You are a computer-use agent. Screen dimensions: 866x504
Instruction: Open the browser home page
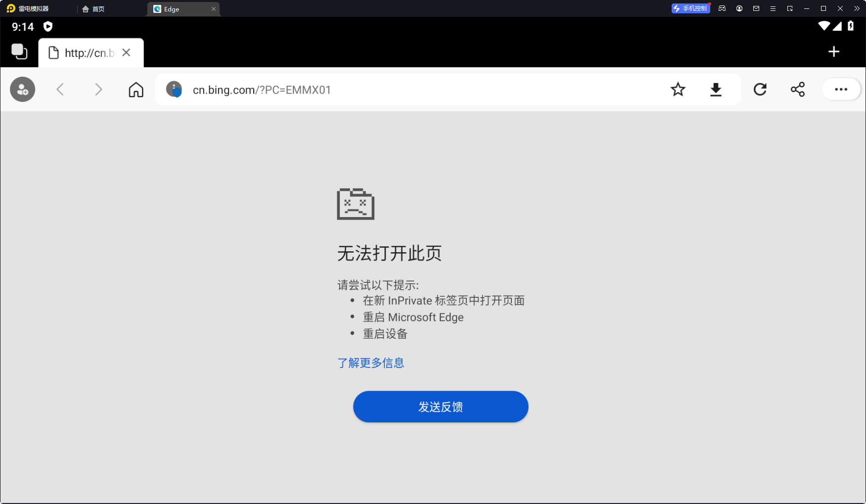[136, 90]
